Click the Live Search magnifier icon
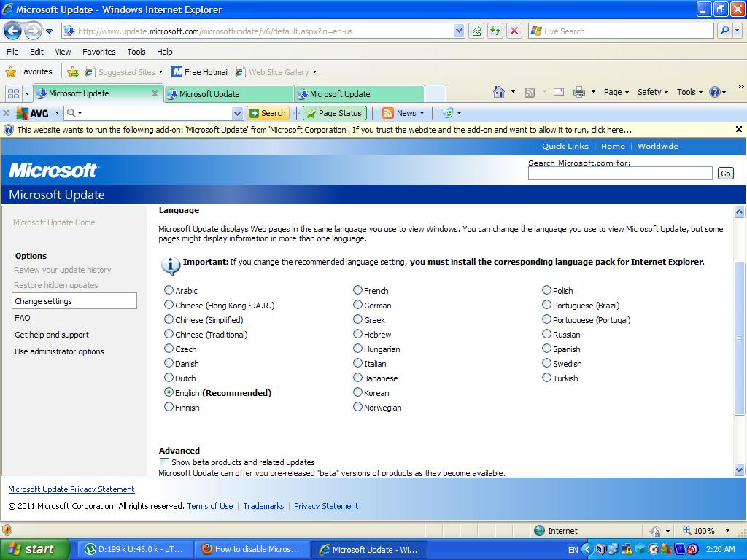Viewport: 747px width, 560px height. click(725, 31)
